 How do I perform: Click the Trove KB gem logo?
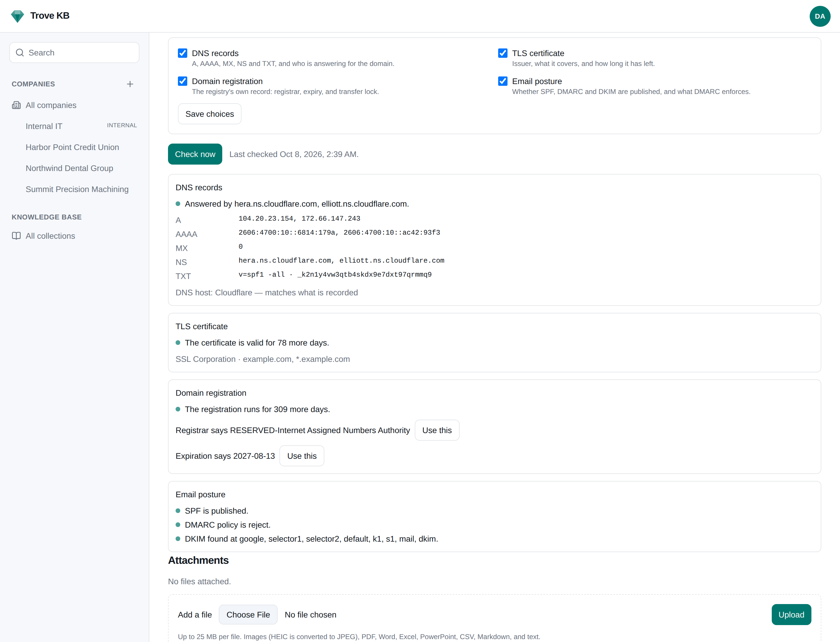tap(17, 16)
